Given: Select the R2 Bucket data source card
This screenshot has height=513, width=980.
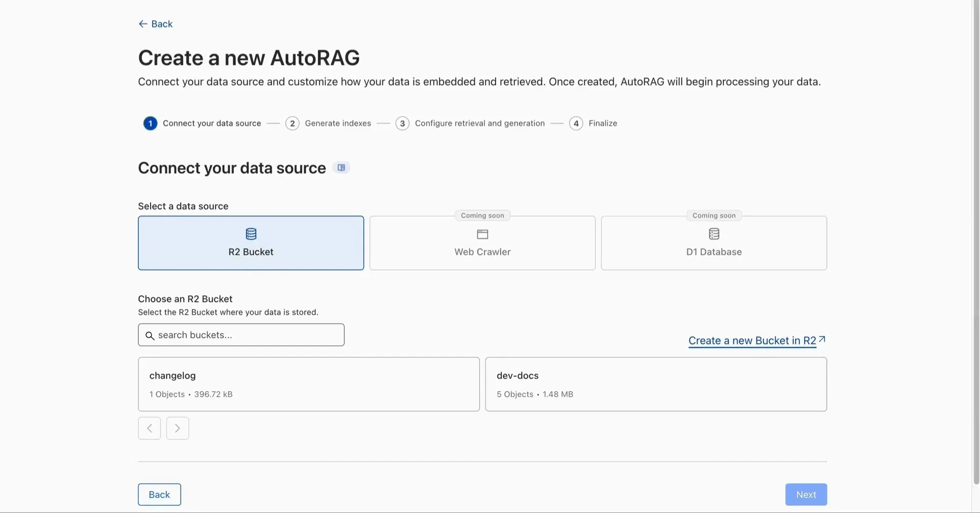Looking at the screenshot, I should pos(251,243).
